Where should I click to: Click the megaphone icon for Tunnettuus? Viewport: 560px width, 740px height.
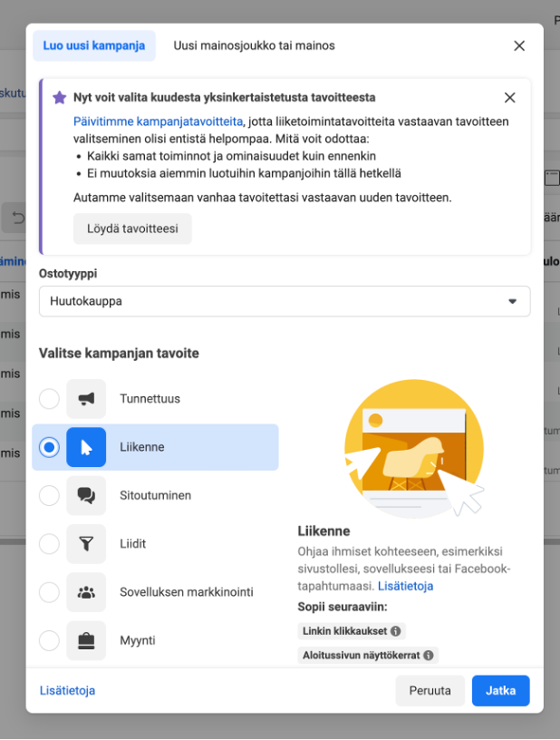86,399
